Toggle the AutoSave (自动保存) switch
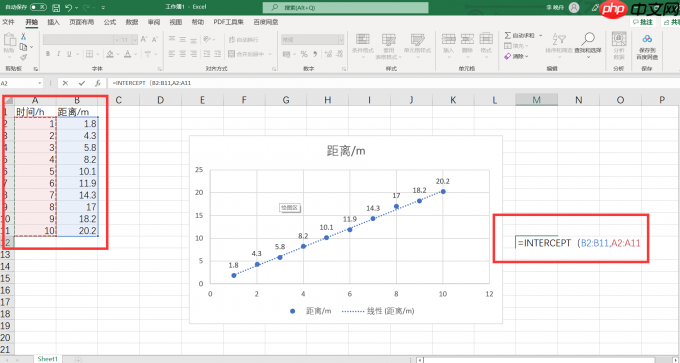The height and width of the screenshot is (363, 680). coord(38,7)
